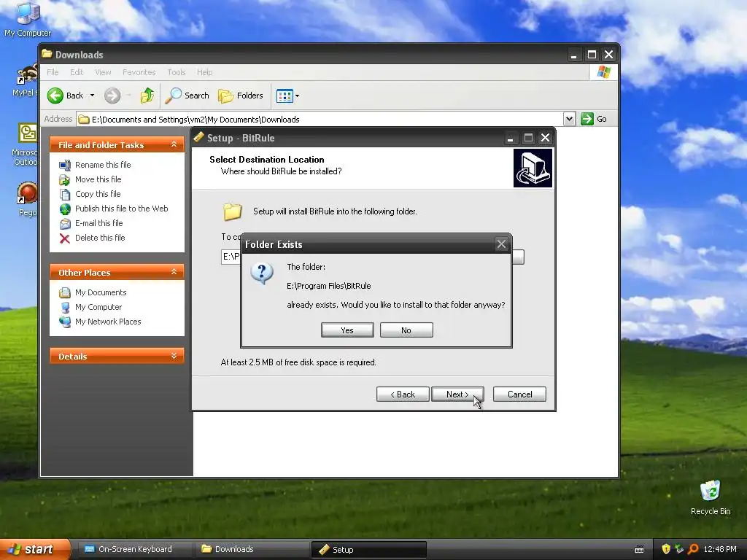The height and width of the screenshot is (560, 747).
Task: Expand the Address bar dropdown
Action: tap(569, 119)
